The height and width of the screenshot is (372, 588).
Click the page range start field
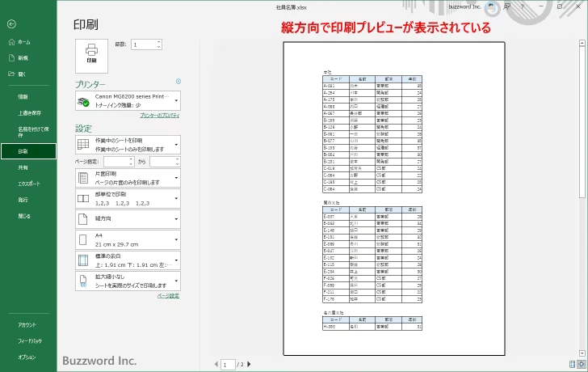[x=116, y=162]
